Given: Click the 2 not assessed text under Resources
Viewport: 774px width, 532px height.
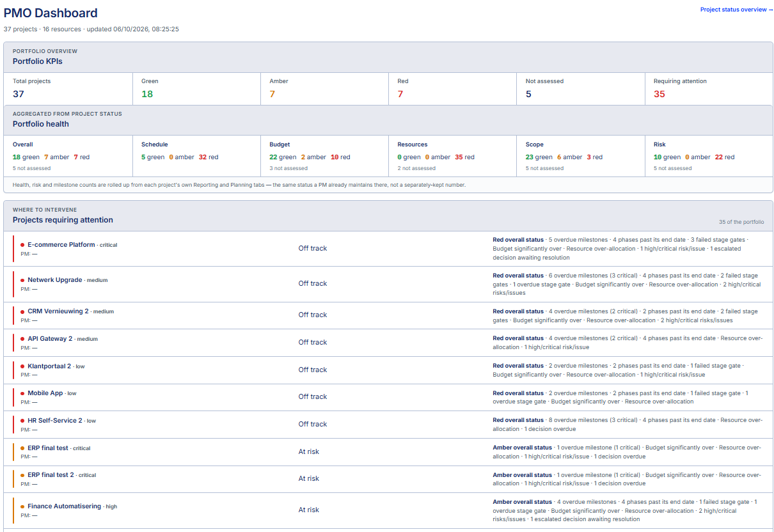Looking at the screenshot, I should 416,168.
